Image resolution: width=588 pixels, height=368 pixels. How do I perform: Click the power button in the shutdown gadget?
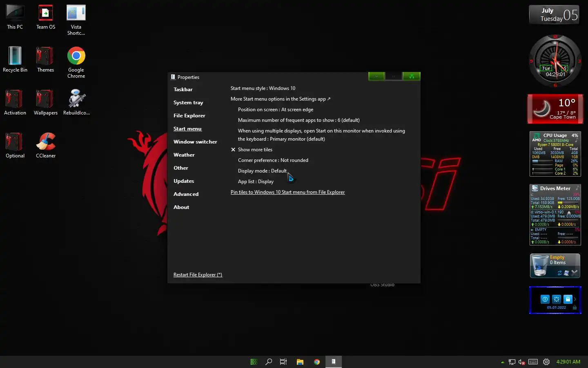545,299
